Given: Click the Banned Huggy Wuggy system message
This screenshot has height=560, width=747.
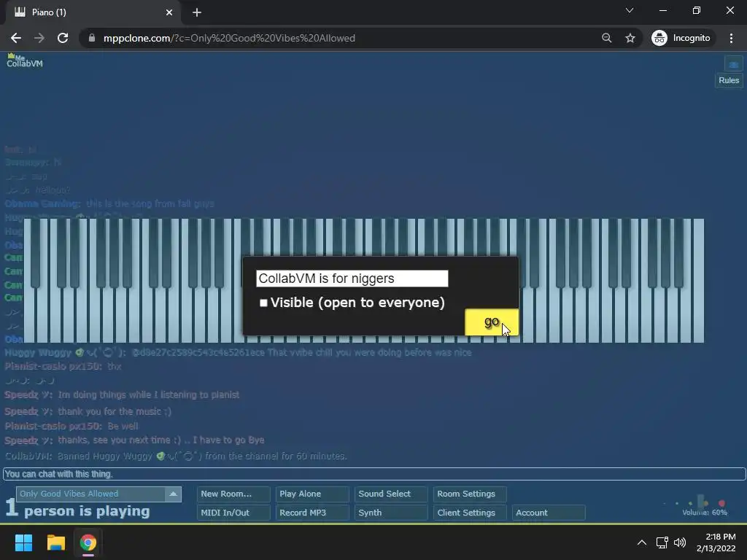Looking at the screenshot, I should tap(176, 456).
